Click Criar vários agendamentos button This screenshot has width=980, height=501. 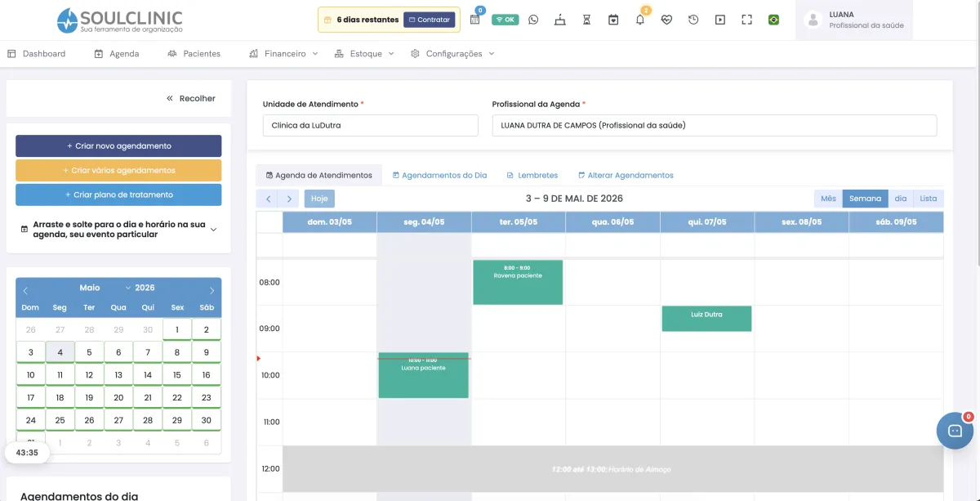click(118, 170)
